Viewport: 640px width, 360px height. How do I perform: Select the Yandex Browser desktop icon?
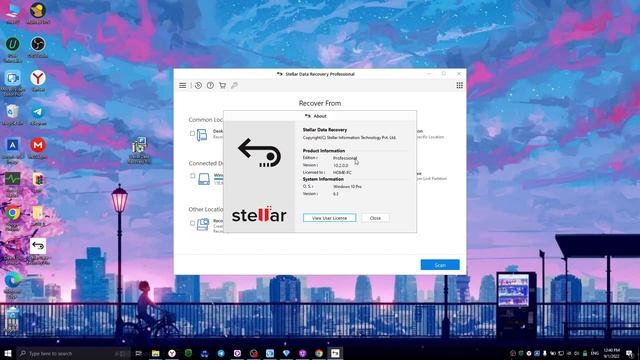point(38,80)
